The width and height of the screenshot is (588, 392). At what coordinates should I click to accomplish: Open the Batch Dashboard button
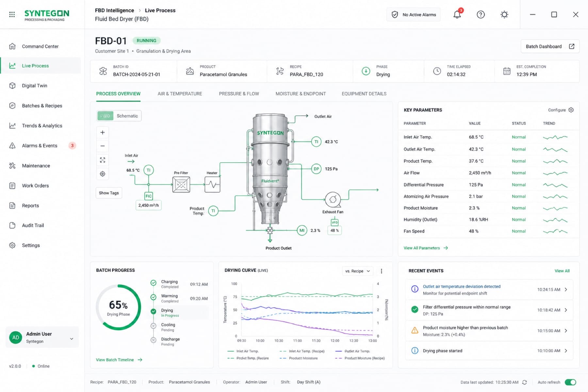(550, 46)
